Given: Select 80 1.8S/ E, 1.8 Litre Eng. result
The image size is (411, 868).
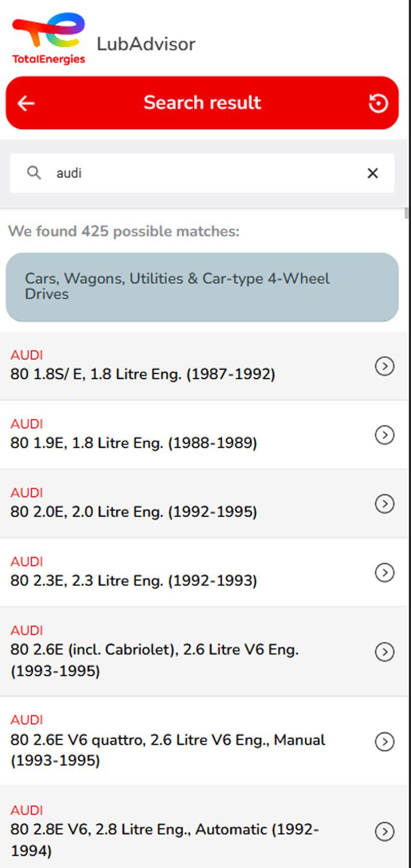Looking at the screenshot, I should pos(143,374).
